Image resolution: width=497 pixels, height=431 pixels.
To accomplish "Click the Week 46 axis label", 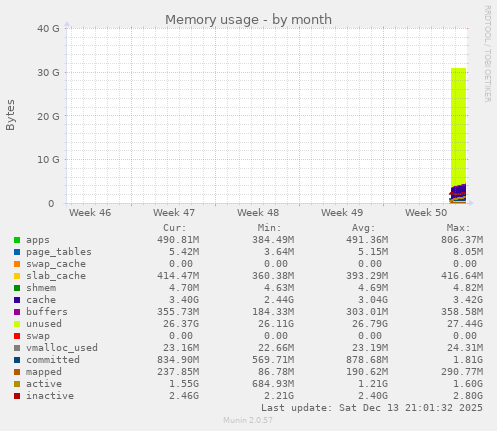I will click(x=90, y=213).
